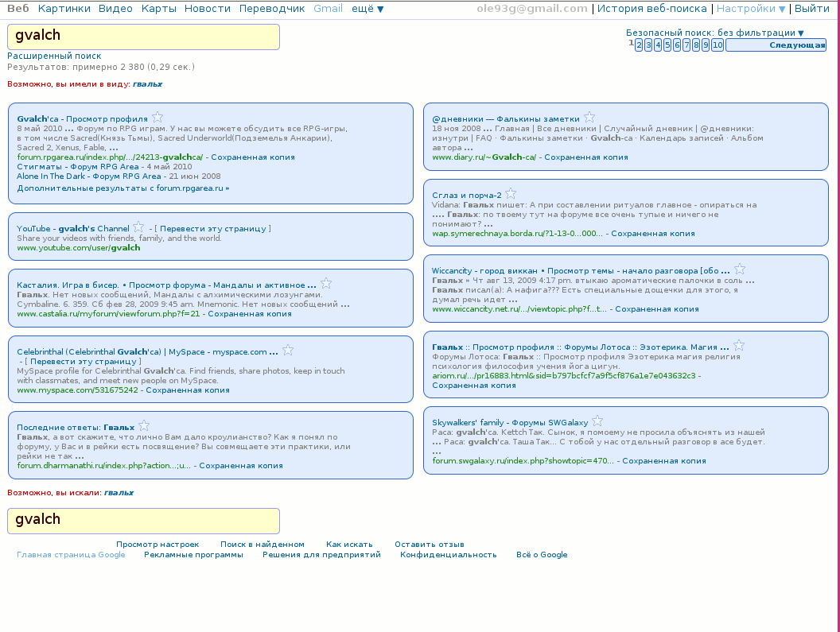Open Просмотр настроек footer link
The height and width of the screenshot is (632, 840).
pyautogui.click(x=157, y=545)
